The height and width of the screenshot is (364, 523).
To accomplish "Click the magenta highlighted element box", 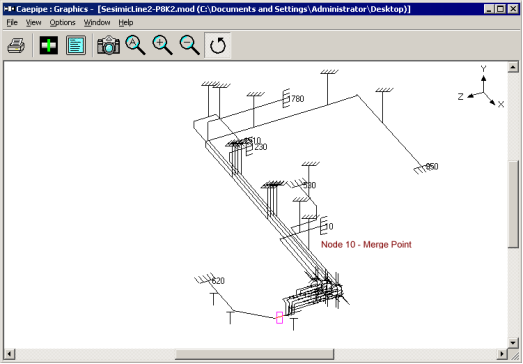I will coord(280,318).
